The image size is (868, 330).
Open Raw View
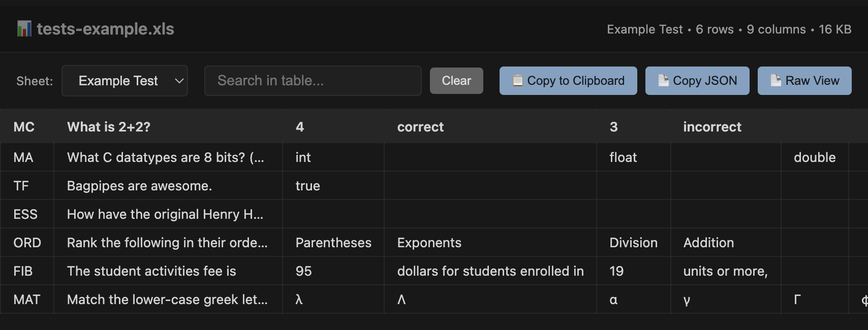804,80
